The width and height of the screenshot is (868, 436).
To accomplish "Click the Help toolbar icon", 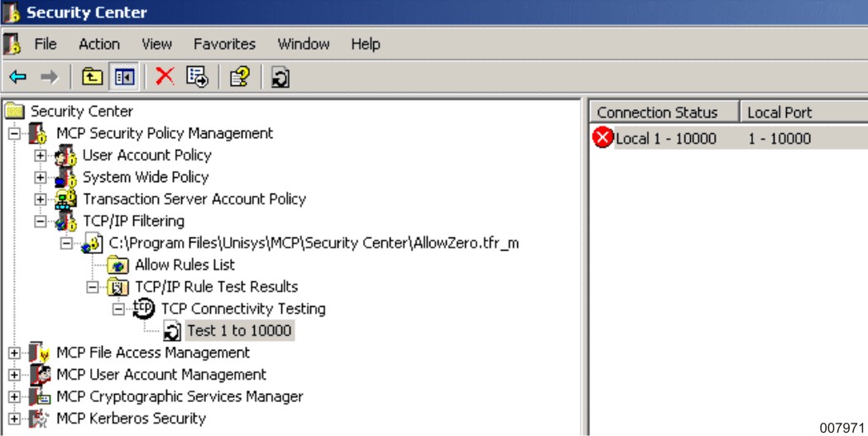I will click(x=239, y=77).
